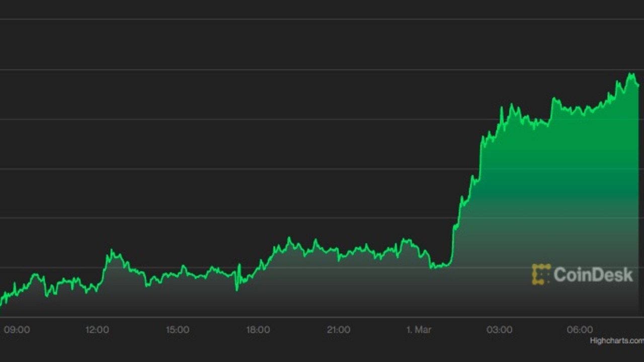Click the 15:00 time axis label

(x=178, y=330)
